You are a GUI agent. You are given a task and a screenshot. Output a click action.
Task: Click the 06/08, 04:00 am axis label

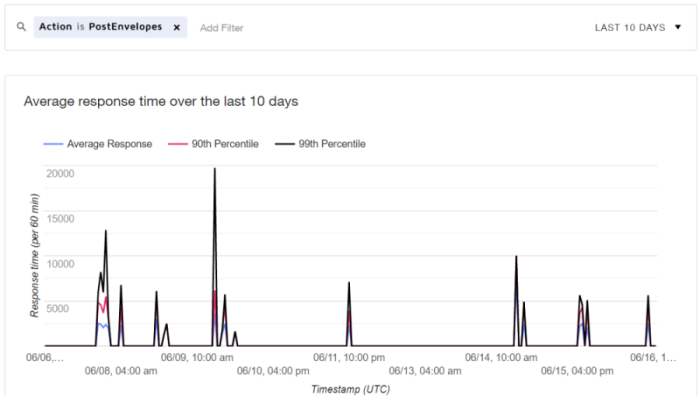[x=121, y=371]
